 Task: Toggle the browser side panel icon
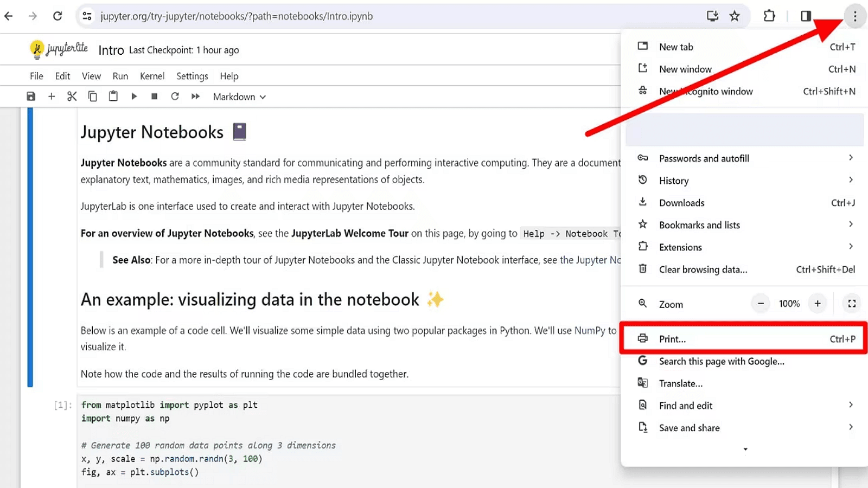806,16
